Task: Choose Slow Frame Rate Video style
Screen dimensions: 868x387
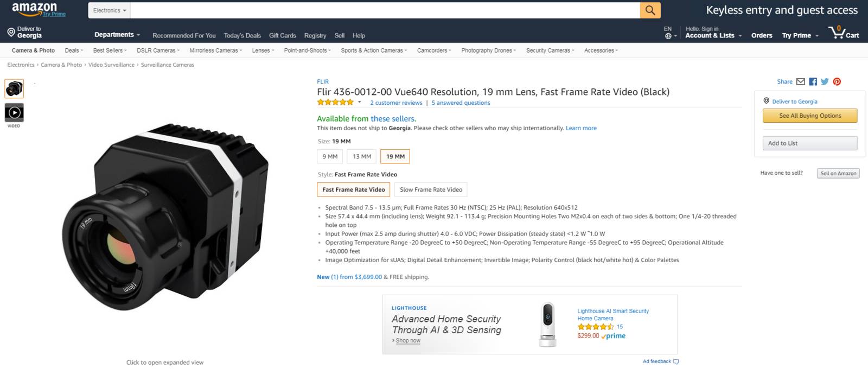Action: [x=431, y=190]
